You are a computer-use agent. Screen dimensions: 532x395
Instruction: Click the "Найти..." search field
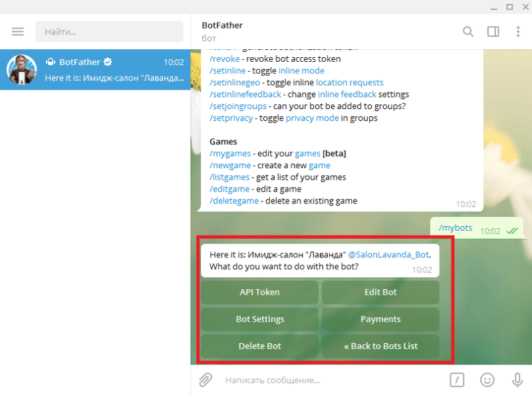tap(109, 31)
